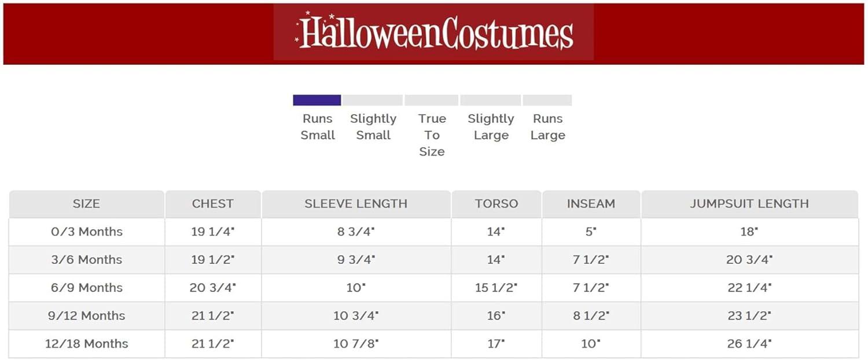
Task: Click the HalloweenCostumes logo
Action: [x=434, y=32]
